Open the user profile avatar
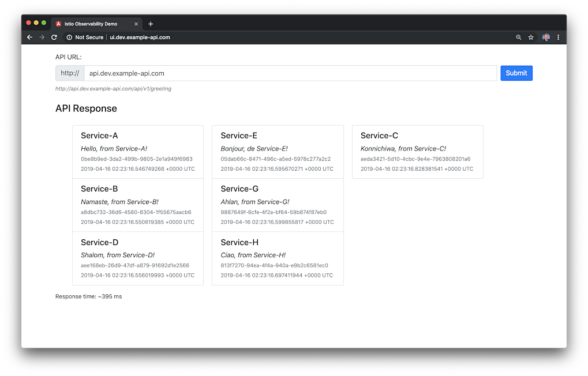 tap(546, 37)
